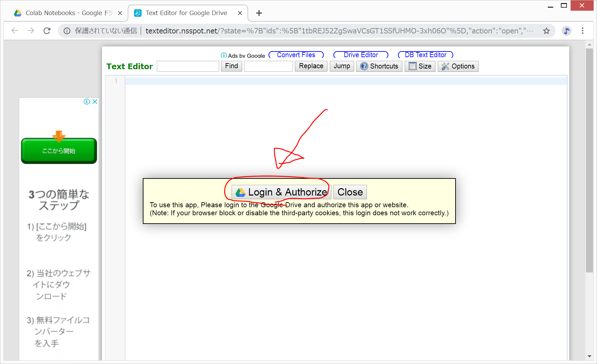Click the Jump button
The width and height of the screenshot is (597, 364).
341,66
